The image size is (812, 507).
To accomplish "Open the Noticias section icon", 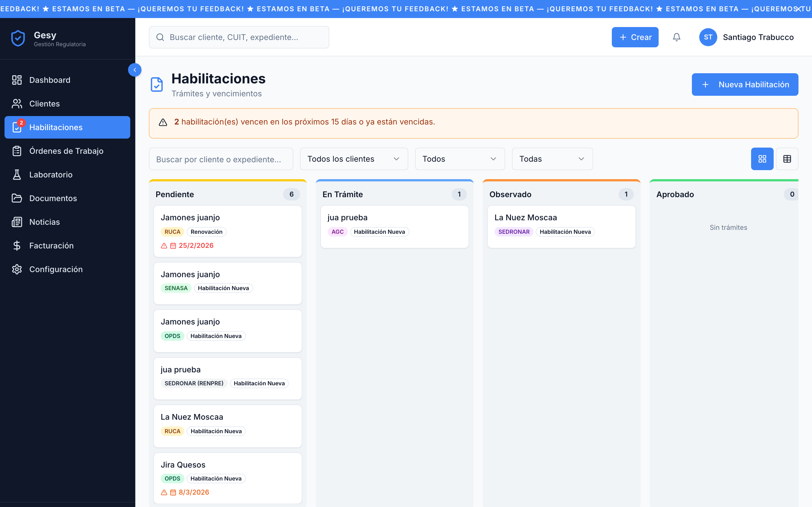I will [17, 222].
